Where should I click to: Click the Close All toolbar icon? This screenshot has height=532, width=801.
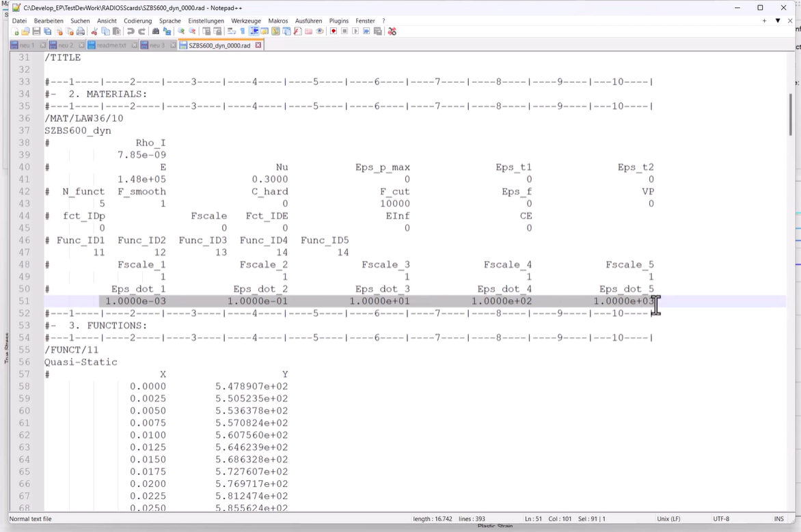pyautogui.click(x=70, y=31)
